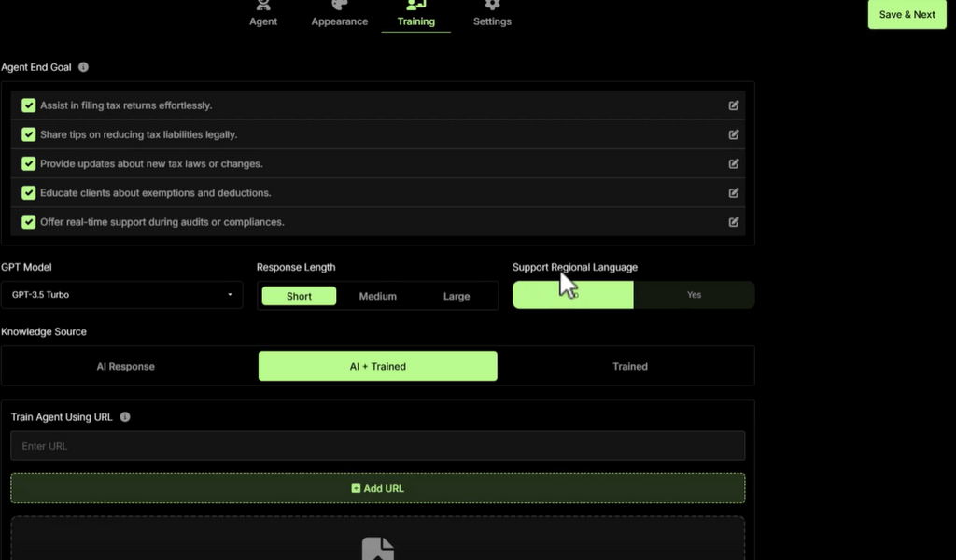This screenshot has height=560, width=956.
Task: Edit the 'Share tips on reducing tax liabilities' goal
Action: [x=734, y=134]
